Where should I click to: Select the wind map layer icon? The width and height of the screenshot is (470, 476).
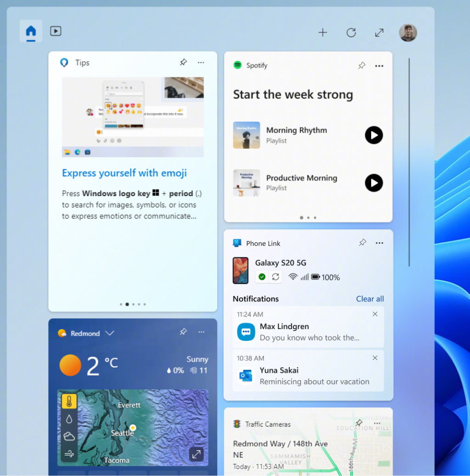click(x=68, y=454)
